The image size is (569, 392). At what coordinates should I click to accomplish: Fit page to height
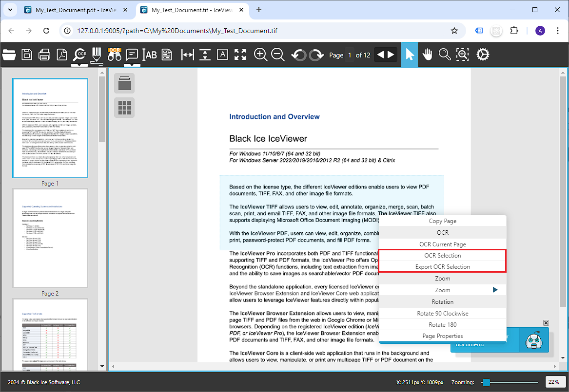pyautogui.click(x=205, y=55)
